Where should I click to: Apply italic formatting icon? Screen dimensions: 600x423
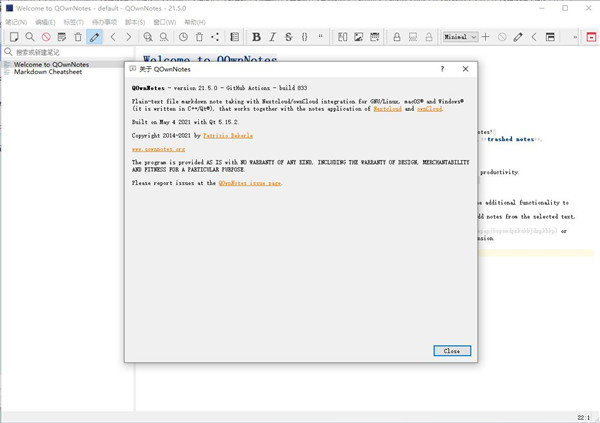tap(272, 37)
